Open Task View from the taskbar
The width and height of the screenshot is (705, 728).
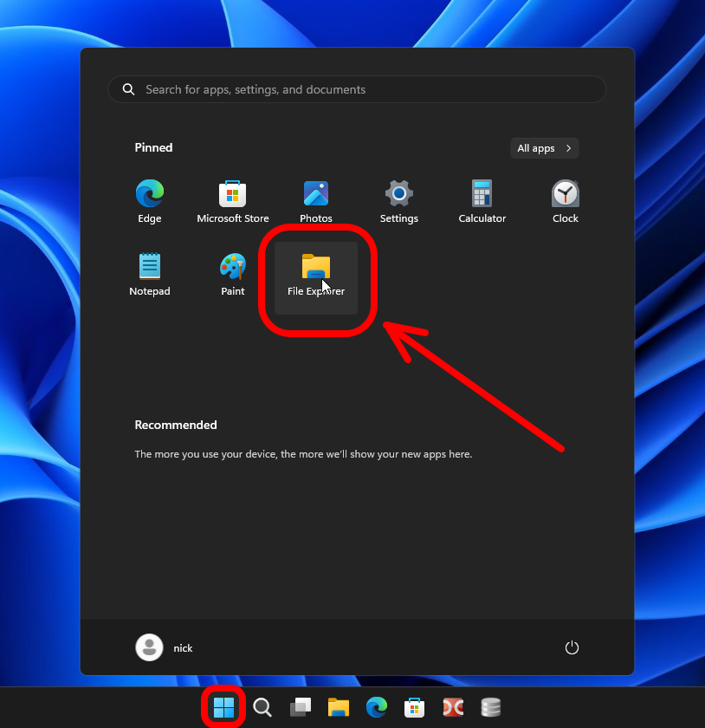click(301, 707)
